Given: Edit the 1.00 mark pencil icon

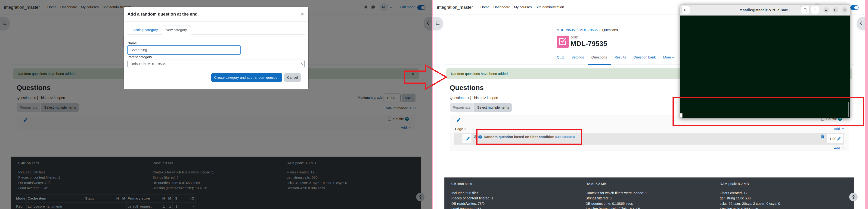Looking at the screenshot, I should (x=839, y=139).
